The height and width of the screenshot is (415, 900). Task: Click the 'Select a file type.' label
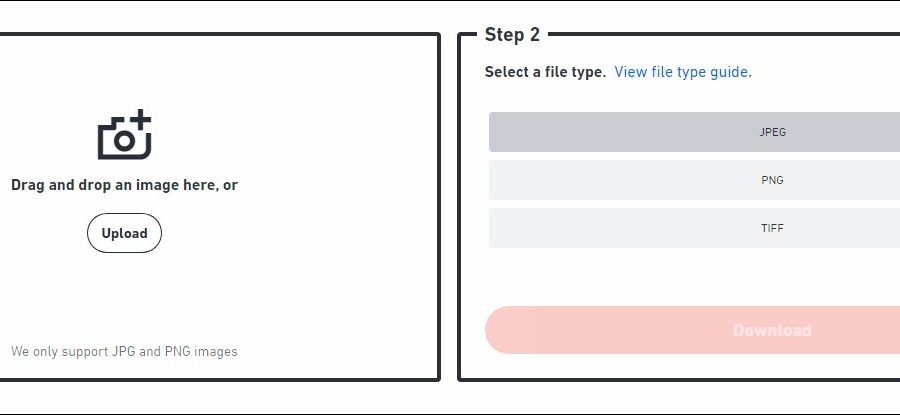(x=545, y=72)
